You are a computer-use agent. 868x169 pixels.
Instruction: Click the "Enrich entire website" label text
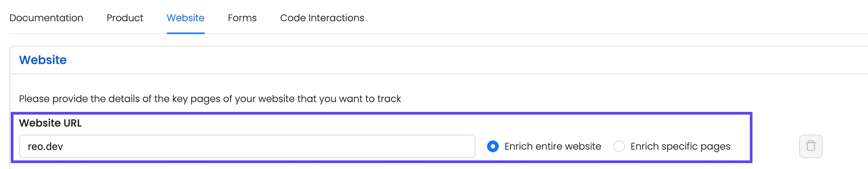(552, 146)
